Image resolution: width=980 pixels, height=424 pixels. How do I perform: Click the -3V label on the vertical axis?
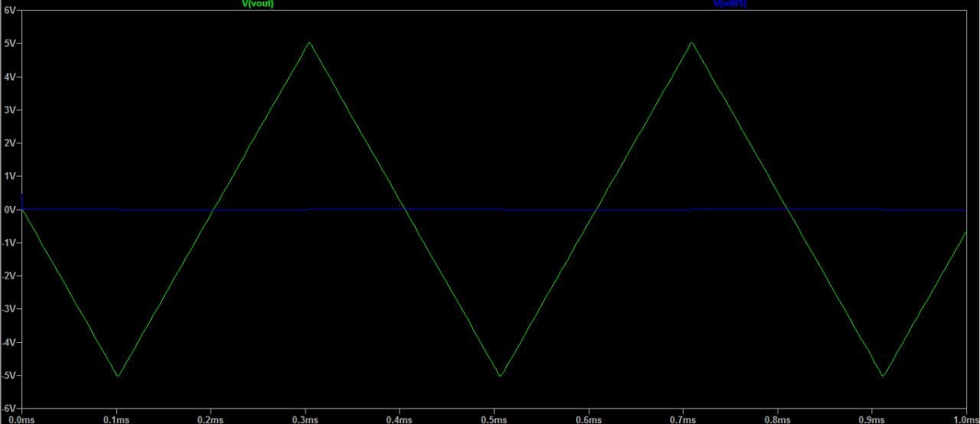pos(8,308)
